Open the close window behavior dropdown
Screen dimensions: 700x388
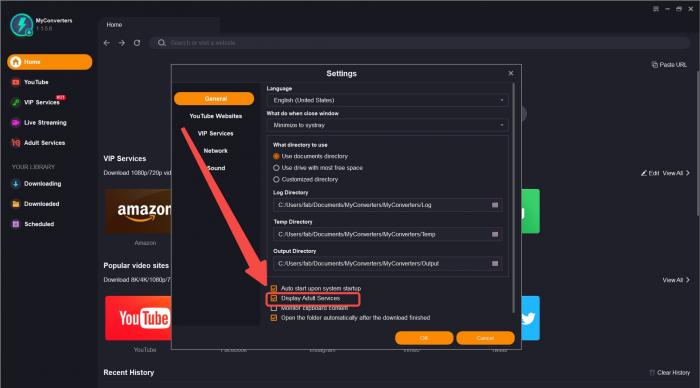point(388,125)
